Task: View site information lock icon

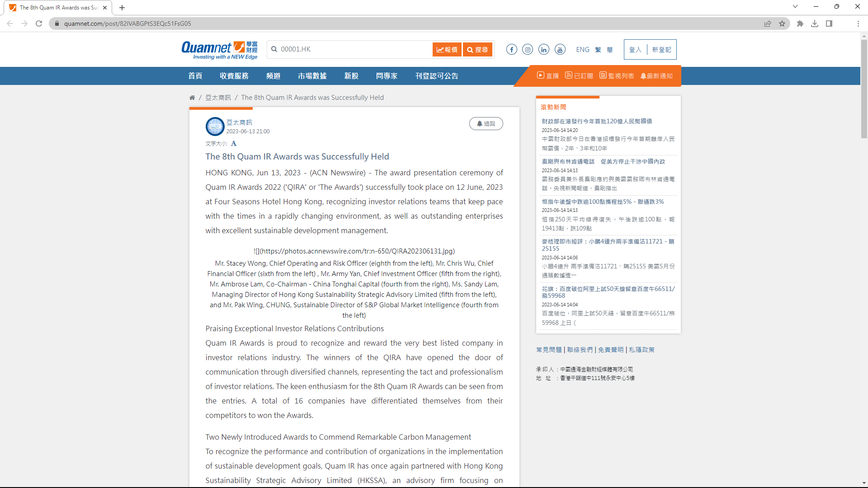Action: 57,23
